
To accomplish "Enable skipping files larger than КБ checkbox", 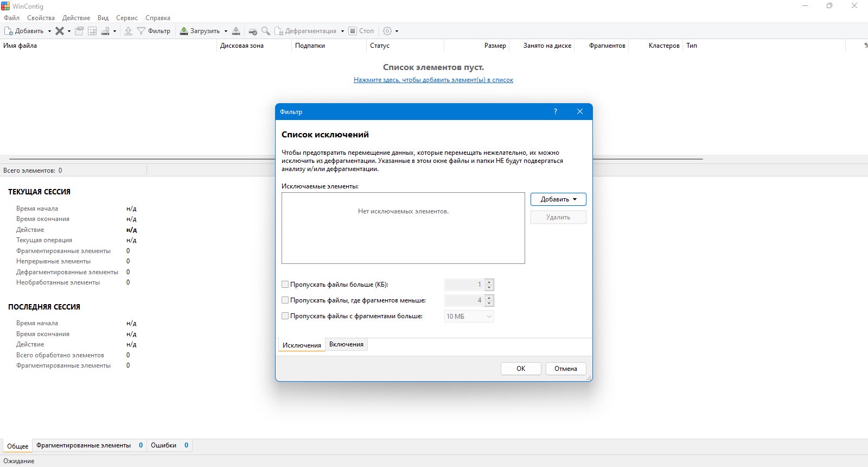I will click(285, 285).
